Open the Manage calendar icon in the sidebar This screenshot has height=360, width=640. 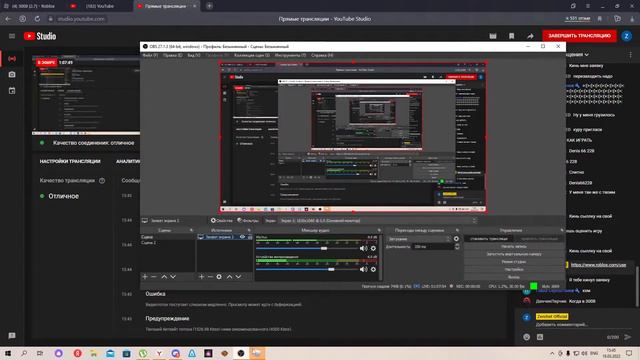click(12, 91)
